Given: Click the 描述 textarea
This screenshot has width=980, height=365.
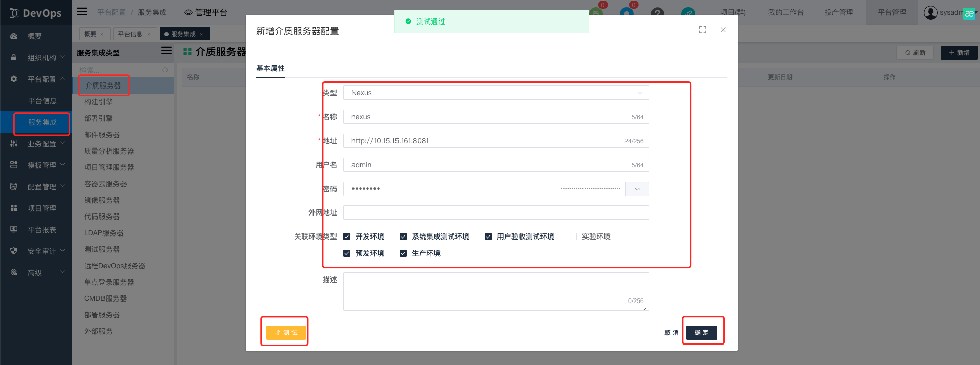Looking at the screenshot, I should 496,291.
